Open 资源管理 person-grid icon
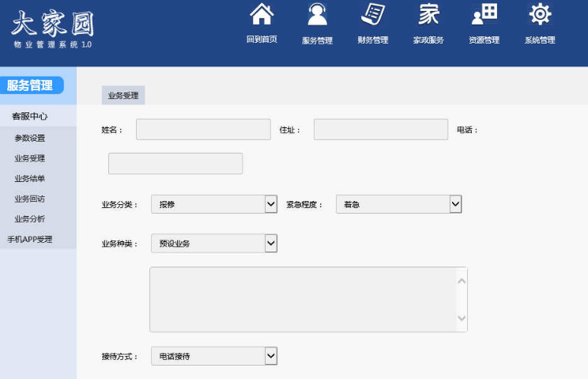The height and width of the screenshot is (379, 588). tap(484, 16)
